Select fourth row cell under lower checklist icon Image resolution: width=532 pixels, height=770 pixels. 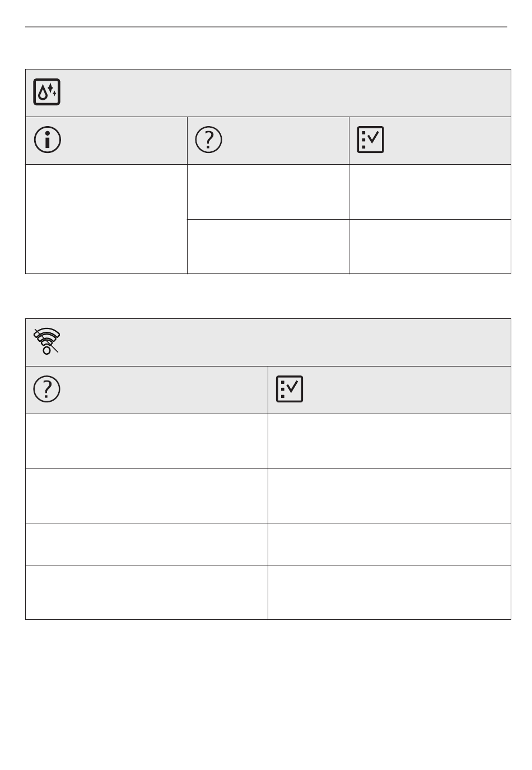pos(389,592)
